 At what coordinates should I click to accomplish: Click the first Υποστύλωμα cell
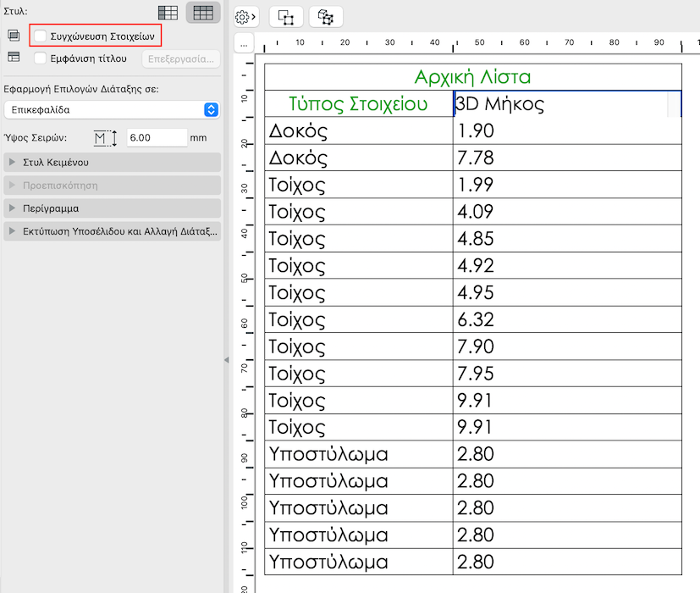[359, 454]
